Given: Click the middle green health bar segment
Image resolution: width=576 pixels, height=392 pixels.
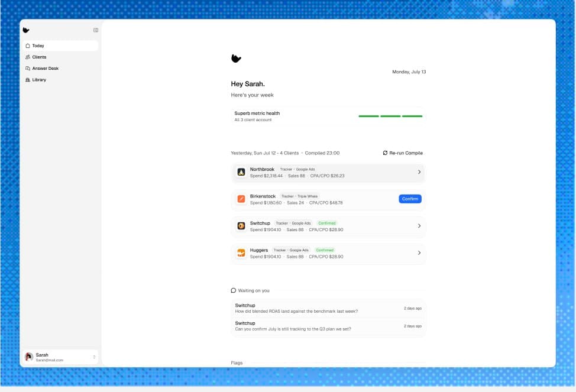Looking at the screenshot, I should 390,116.
